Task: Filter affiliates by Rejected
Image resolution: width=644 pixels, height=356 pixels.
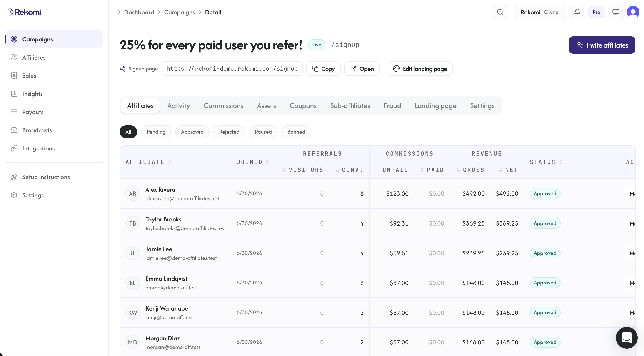Action: [x=229, y=132]
